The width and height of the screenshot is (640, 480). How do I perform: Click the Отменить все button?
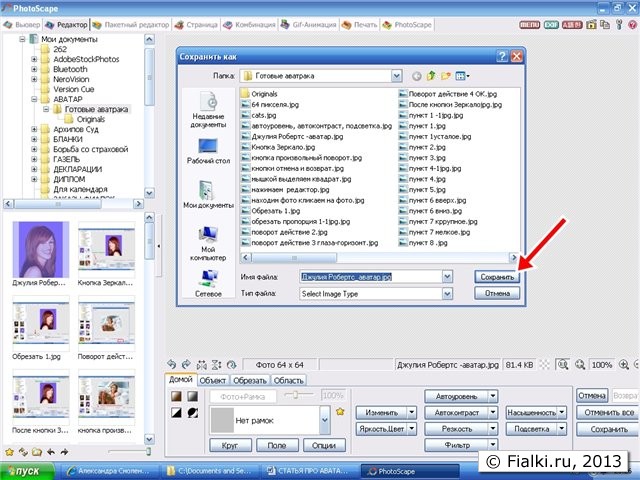[609, 412]
